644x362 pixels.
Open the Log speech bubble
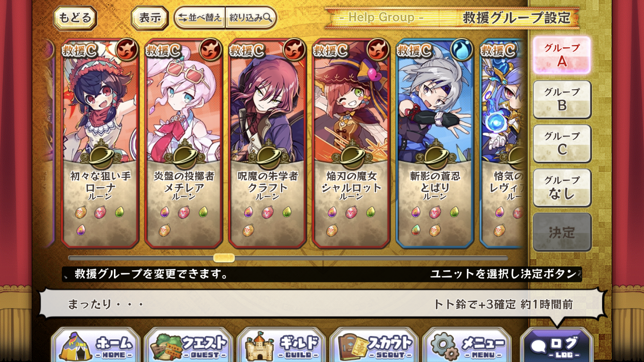(557, 345)
